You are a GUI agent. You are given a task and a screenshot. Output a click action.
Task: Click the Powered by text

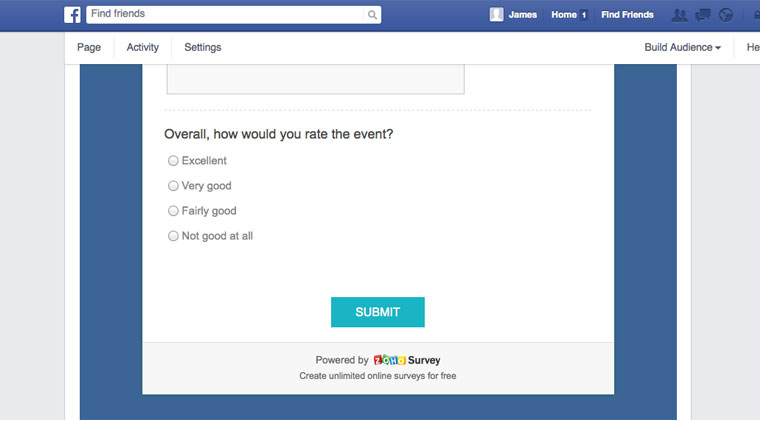[342, 360]
